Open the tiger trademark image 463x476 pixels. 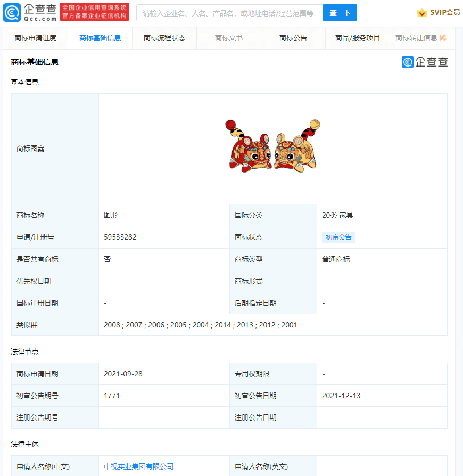[272, 146]
